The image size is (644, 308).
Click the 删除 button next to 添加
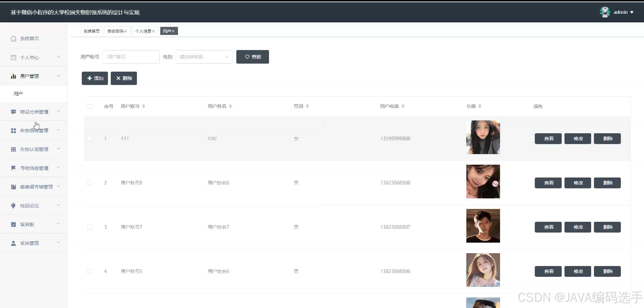click(124, 78)
